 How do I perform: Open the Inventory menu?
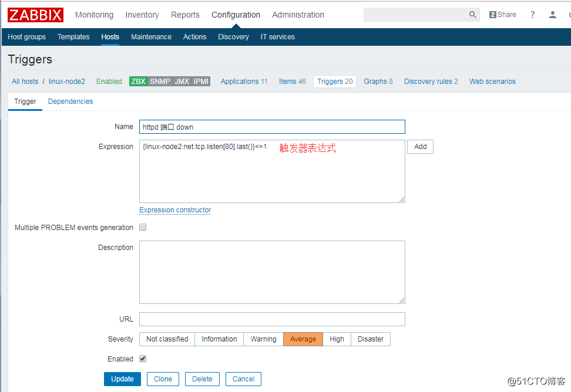tap(142, 15)
